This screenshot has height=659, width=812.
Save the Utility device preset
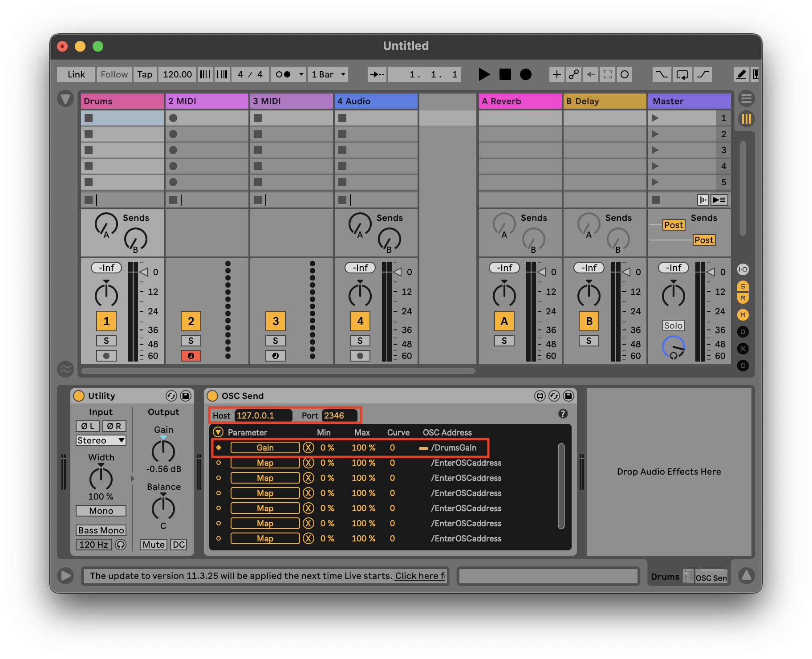coord(186,396)
